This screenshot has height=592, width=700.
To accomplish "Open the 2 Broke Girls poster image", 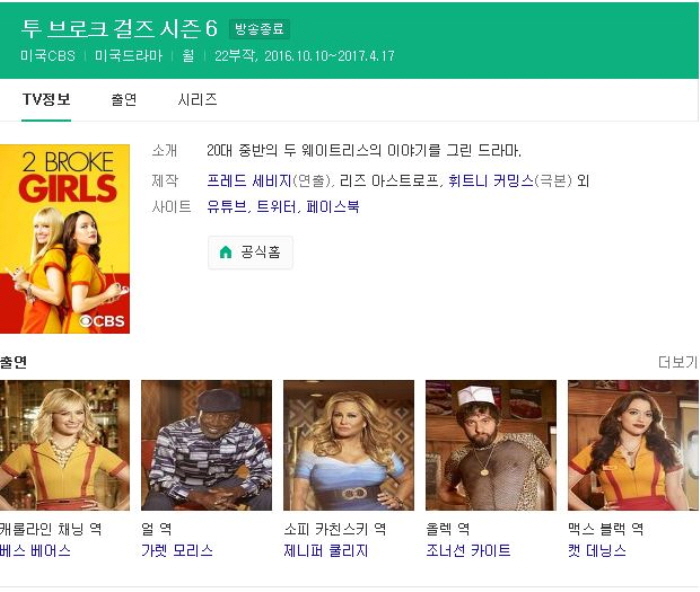I will [65, 239].
